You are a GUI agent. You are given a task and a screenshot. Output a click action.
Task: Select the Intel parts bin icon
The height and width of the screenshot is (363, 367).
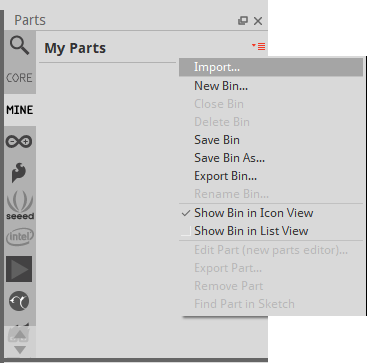(x=20, y=236)
